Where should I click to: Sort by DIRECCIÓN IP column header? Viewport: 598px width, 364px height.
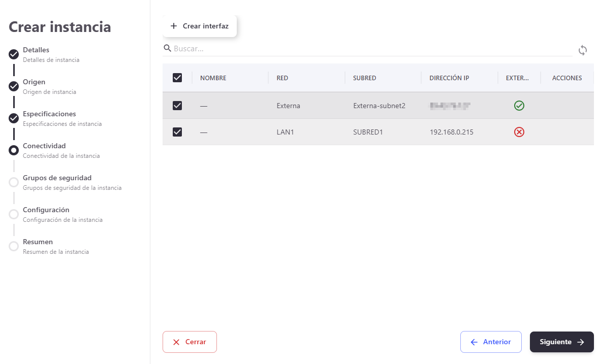click(x=449, y=78)
